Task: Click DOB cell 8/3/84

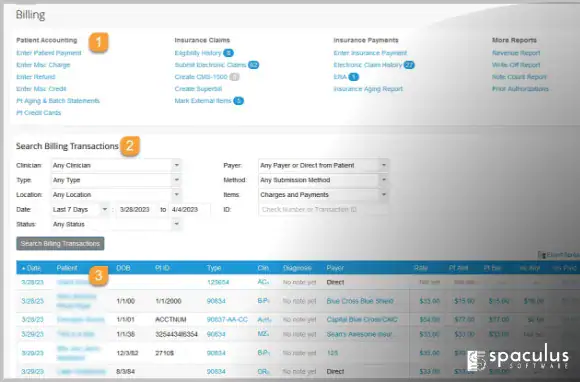Action: point(125,372)
